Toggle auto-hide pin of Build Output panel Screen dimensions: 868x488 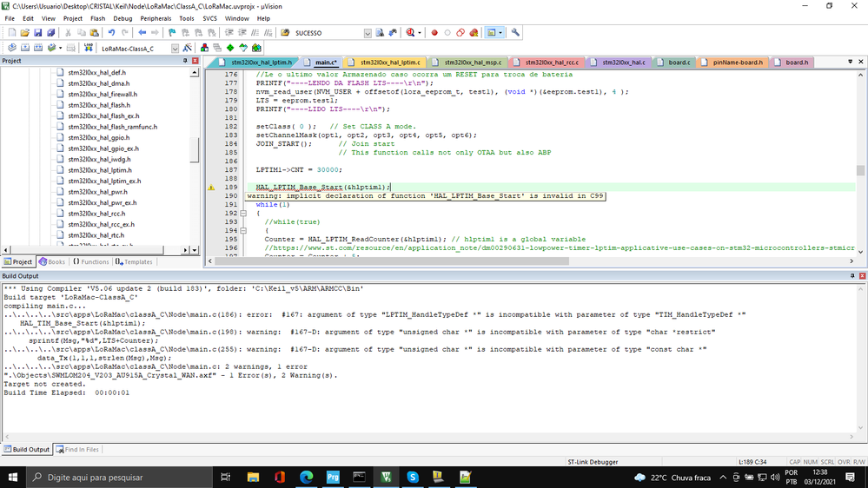click(852, 275)
